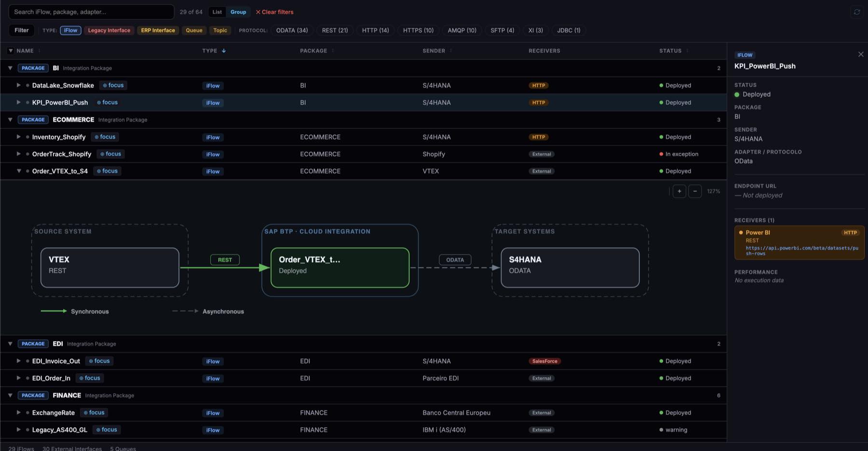
Task: Collapse the Order_VTEX_to_S4 row diagram
Action: pyautogui.click(x=18, y=171)
